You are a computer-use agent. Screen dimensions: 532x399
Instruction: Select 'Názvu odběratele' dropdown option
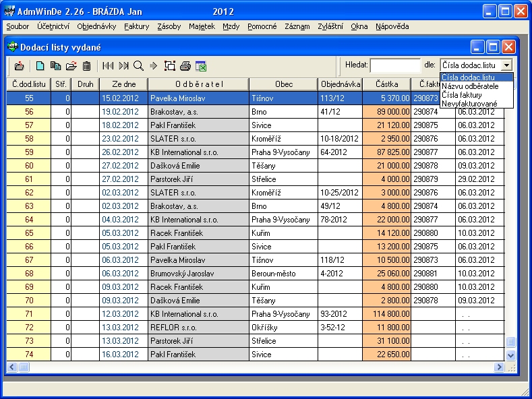click(476, 86)
